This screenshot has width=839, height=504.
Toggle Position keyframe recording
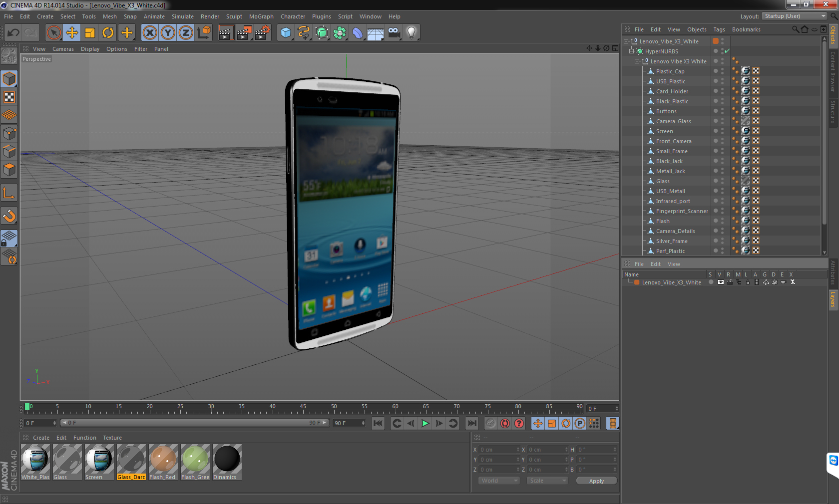click(538, 423)
